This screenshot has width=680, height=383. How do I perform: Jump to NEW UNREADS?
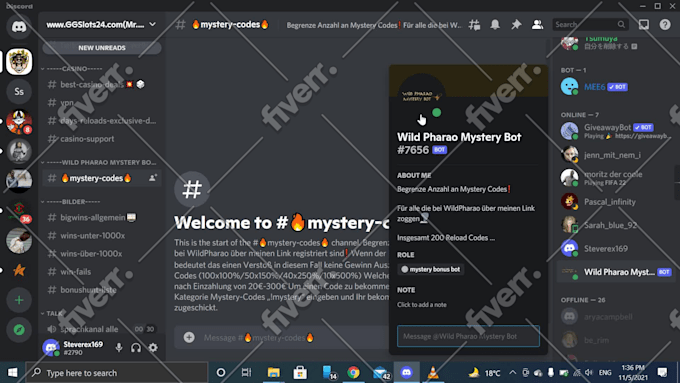tap(102, 48)
